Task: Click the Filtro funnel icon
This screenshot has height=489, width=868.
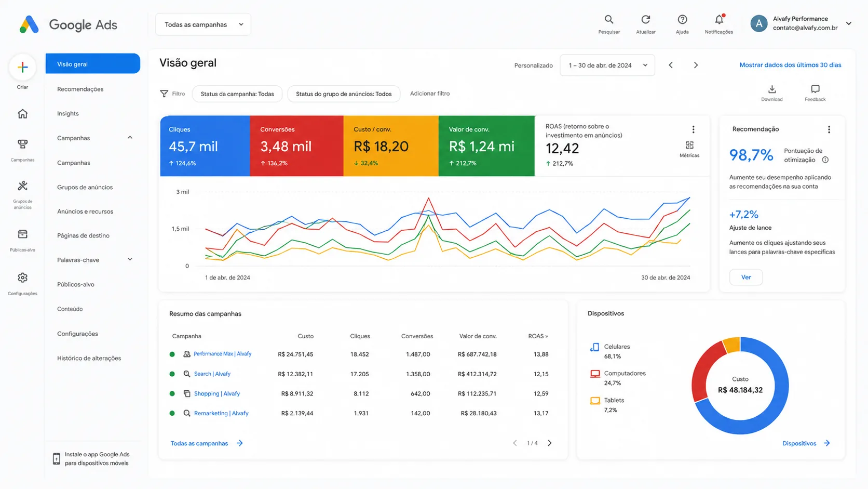Action: click(164, 94)
